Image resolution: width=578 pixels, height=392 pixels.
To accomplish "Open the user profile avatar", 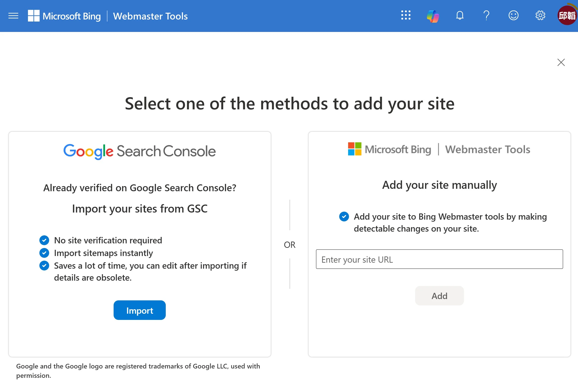I will tap(567, 16).
